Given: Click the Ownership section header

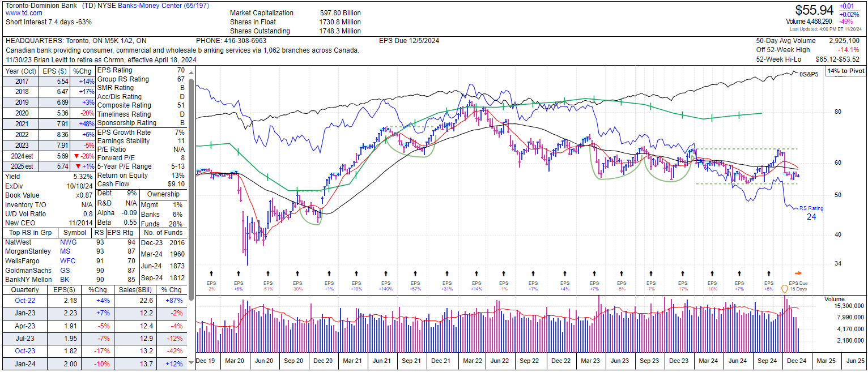Looking at the screenshot, I should [164, 194].
